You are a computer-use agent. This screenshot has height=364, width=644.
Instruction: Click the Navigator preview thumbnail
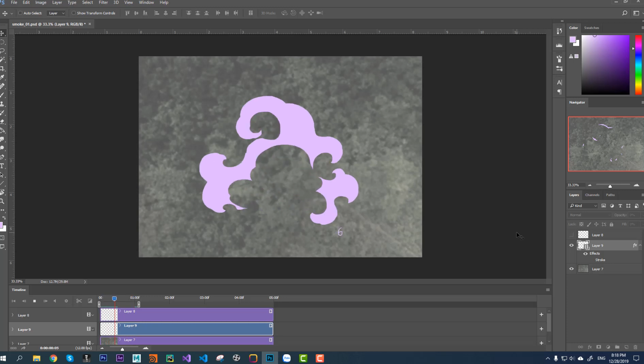coord(606,144)
